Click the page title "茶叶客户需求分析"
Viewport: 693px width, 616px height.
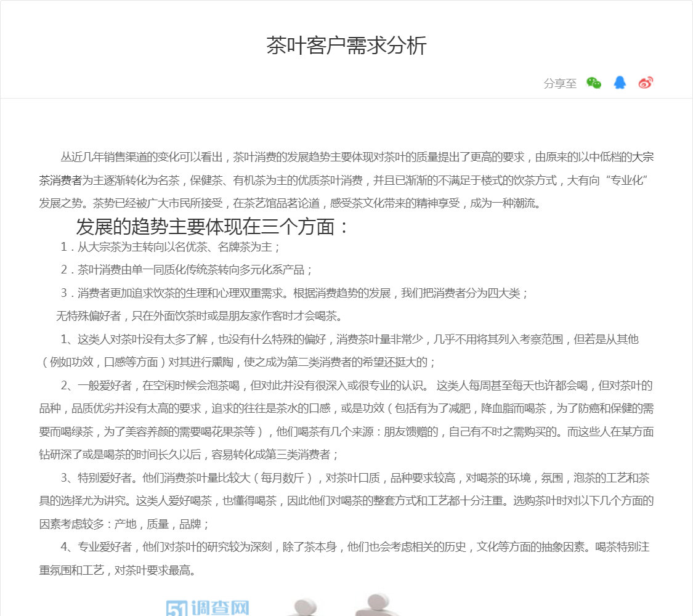point(346,46)
